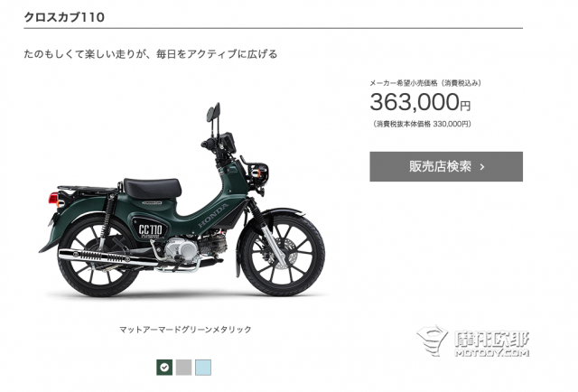The height and width of the screenshot is (392, 578).
Task: Click the HONDA lettering on the bike frame
Action: point(213,215)
